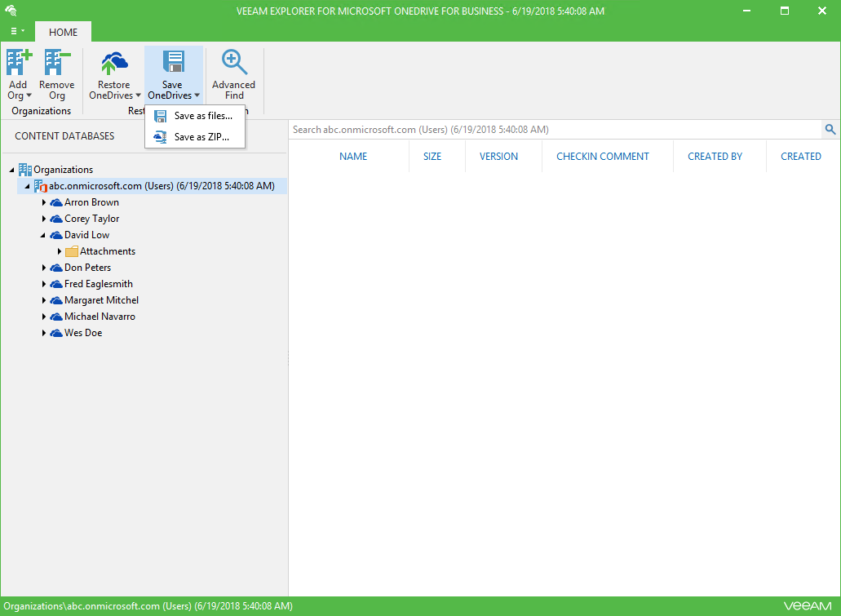This screenshot has width=841, height=616.
Task: Click the search magnifier button
Action: 830,129
